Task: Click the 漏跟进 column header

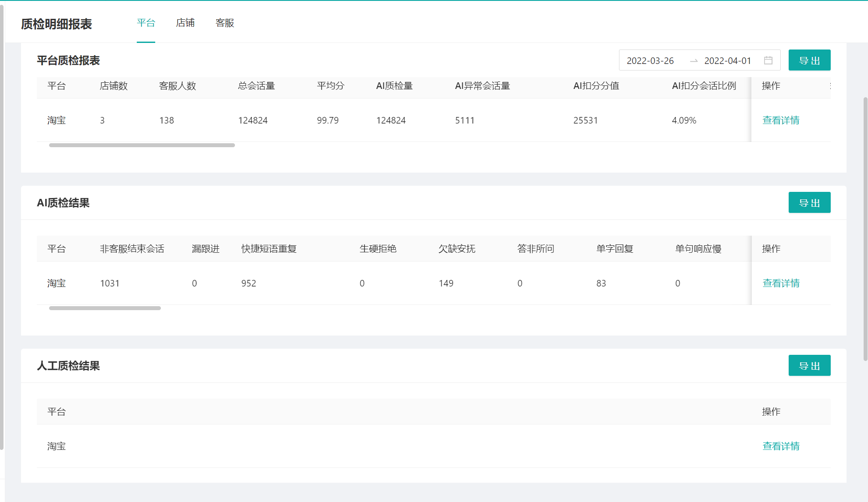Action: pos(206,249)
